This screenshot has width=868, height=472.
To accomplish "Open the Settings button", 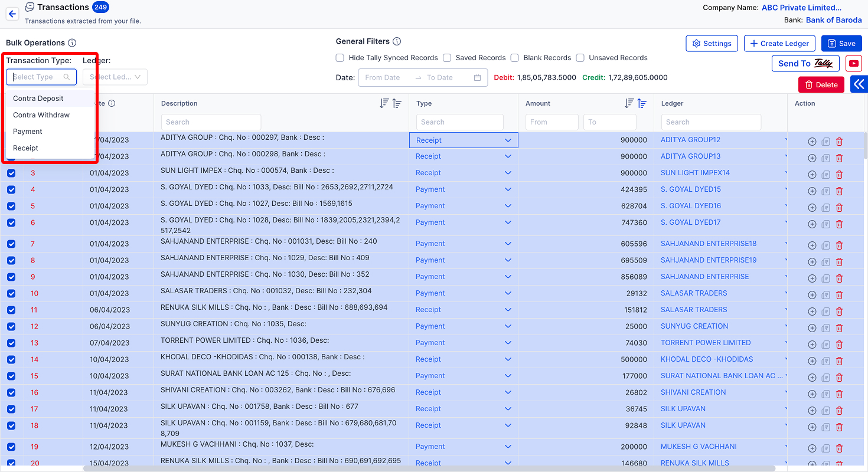I will (712, 44).
